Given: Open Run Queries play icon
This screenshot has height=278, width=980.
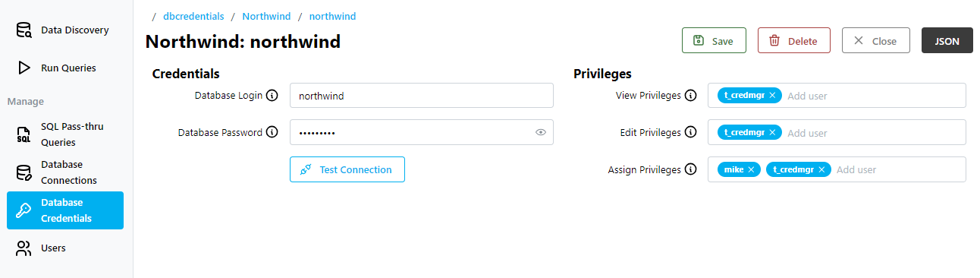Looking at the screenshot, I should pyautogui.click(x=24, y=68).
